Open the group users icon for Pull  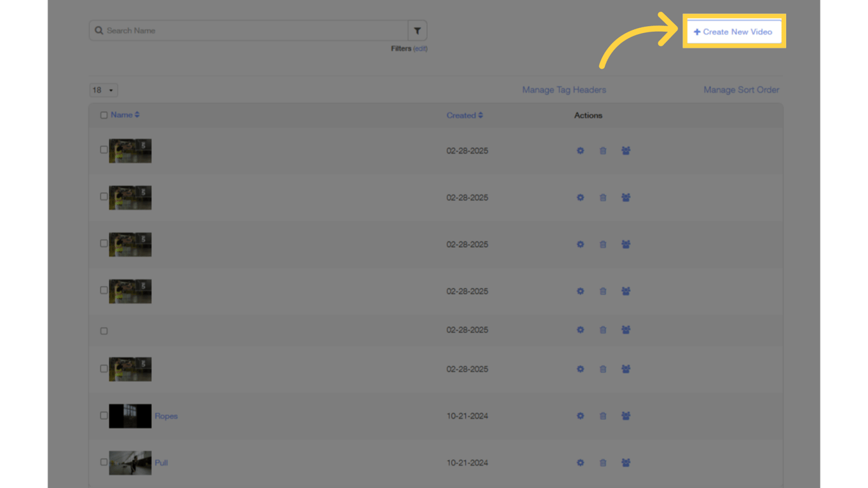[x=626, y=463]
